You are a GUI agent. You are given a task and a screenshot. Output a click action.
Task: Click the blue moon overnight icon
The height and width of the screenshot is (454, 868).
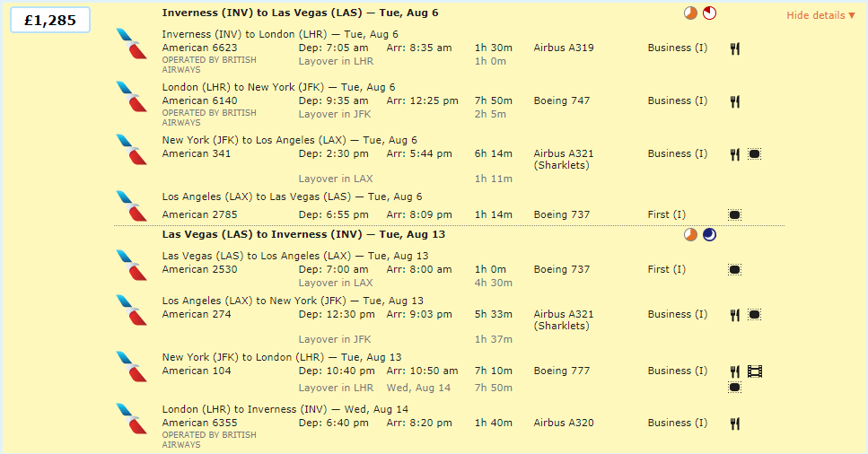point(709,235)
